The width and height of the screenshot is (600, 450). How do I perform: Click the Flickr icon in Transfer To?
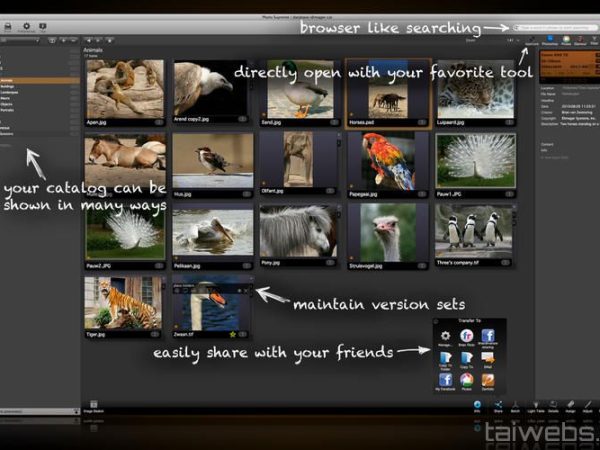tap(466, 336)
